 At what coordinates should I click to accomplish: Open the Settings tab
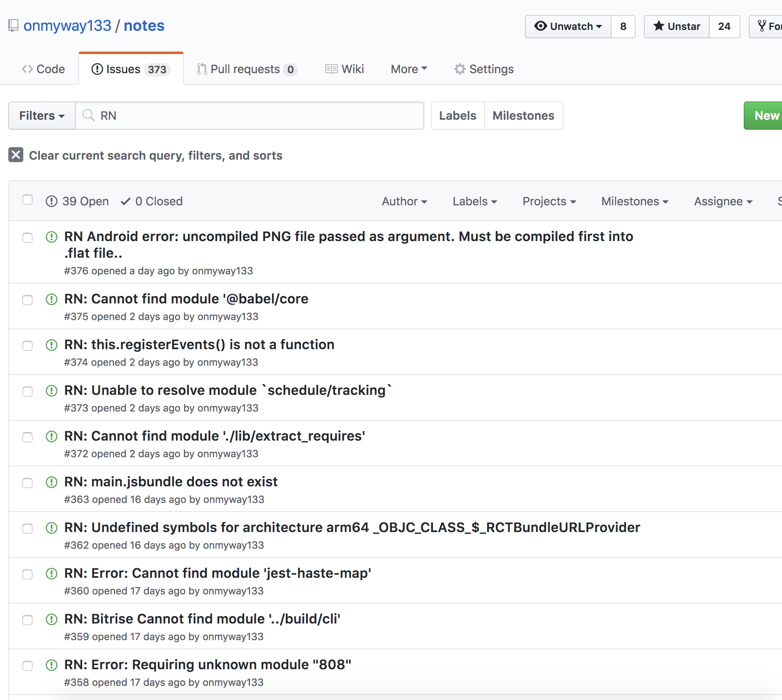[x=484, y=69]
